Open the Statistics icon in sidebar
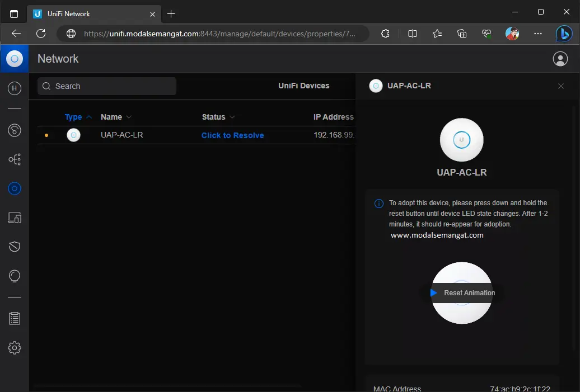Screen dimensions: 580x392 click(15, 130)
